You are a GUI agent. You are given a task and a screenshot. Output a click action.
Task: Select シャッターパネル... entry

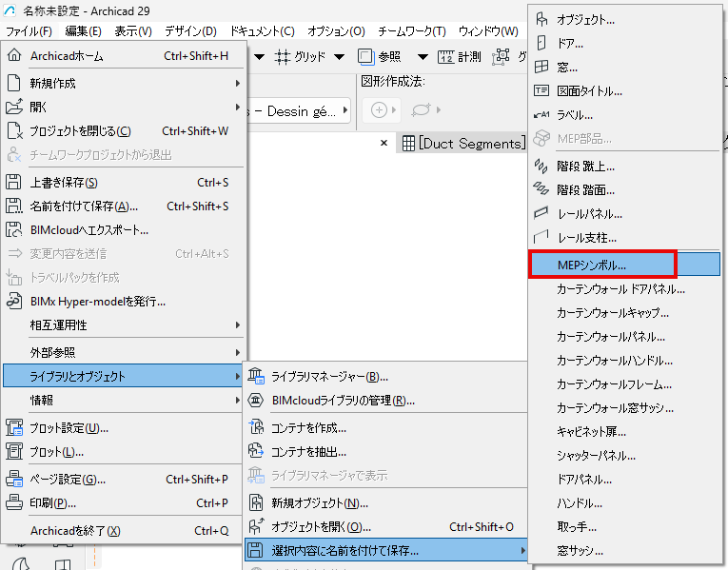tap(625, 456)
